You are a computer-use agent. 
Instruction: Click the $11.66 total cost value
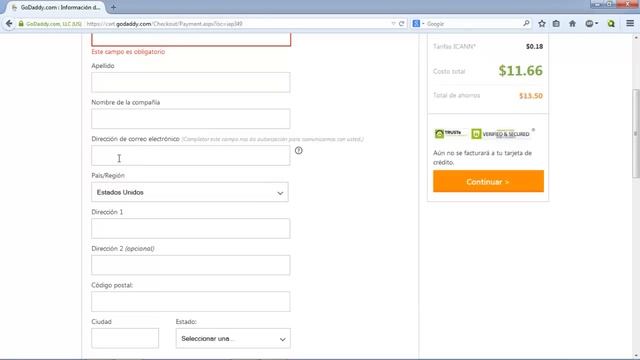(x=520, y=71)
